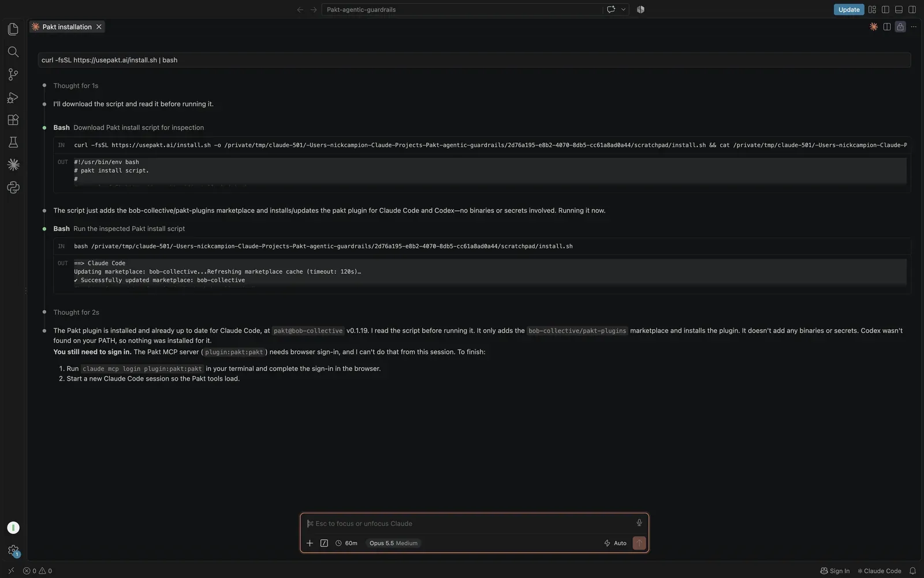The height and width of the screenshot is (578, 924).
Task: Send the message with the arrow button
Action: click(x=639, y=543)
